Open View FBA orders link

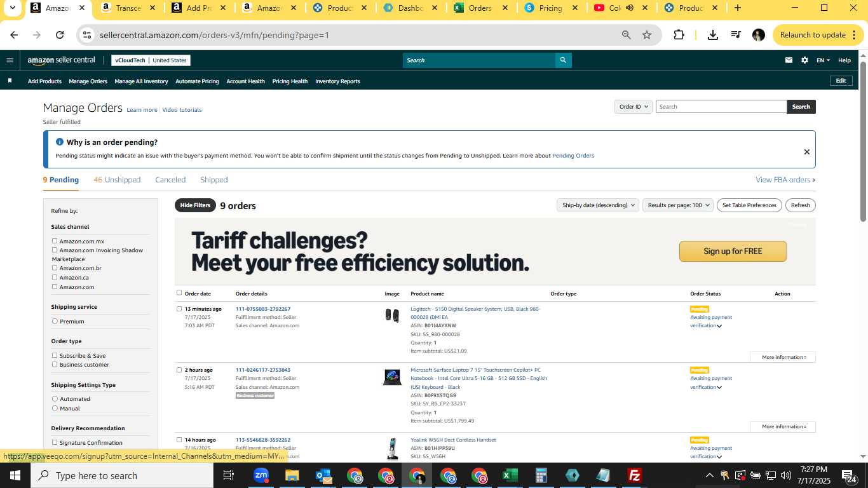coord(785,180)
